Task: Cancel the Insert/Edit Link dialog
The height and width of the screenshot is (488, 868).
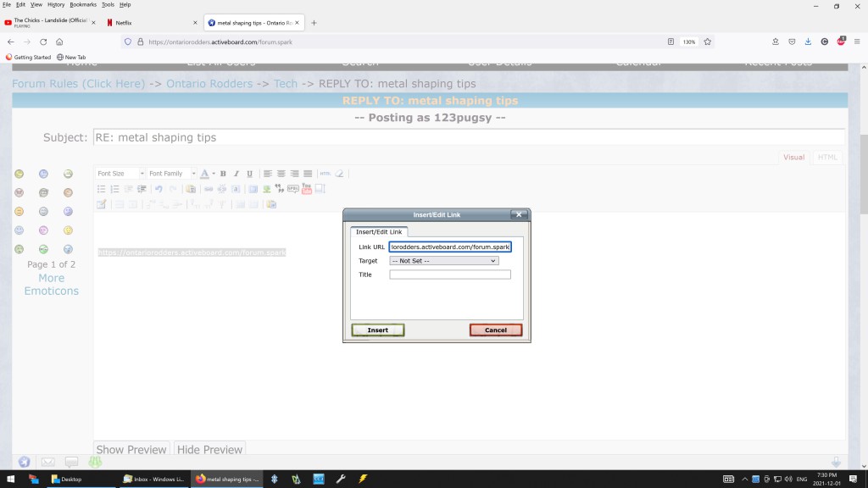Action: [x=496, y=330]
